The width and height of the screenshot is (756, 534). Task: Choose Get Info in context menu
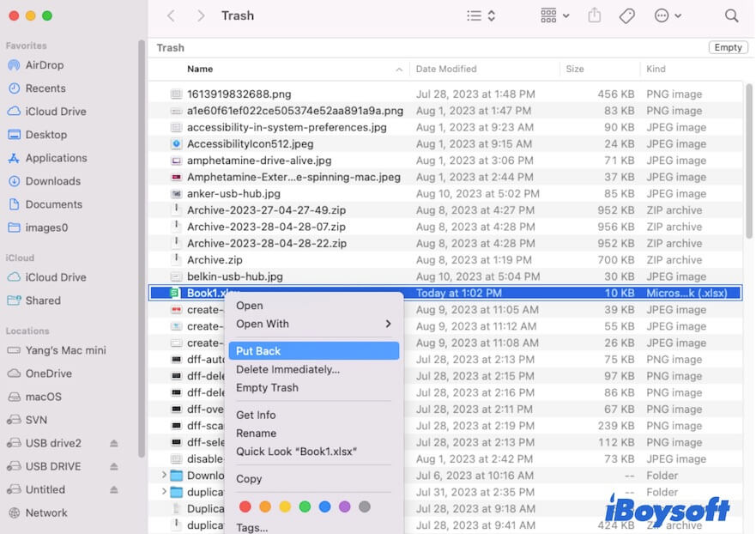[x=256, y=415]
